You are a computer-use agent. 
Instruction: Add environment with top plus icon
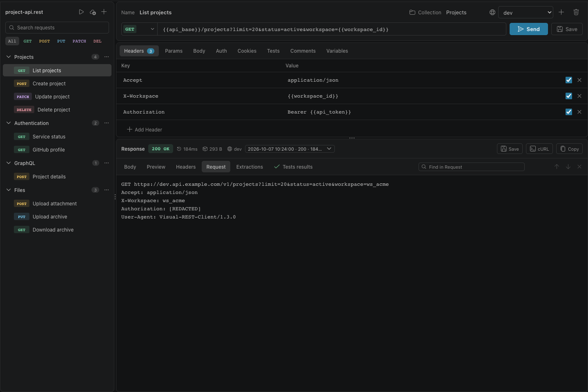[561, 12]
